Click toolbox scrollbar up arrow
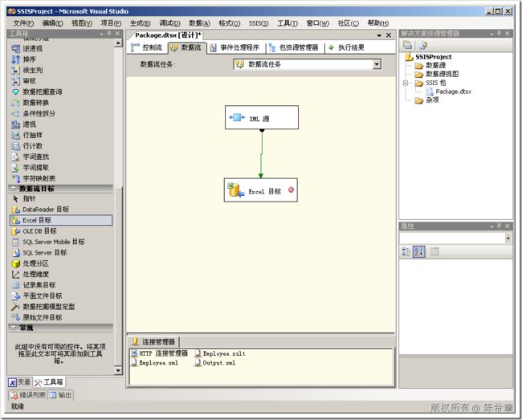Image resolution: width=522 pixels, height=420 pixels. (x=118, y=43)
